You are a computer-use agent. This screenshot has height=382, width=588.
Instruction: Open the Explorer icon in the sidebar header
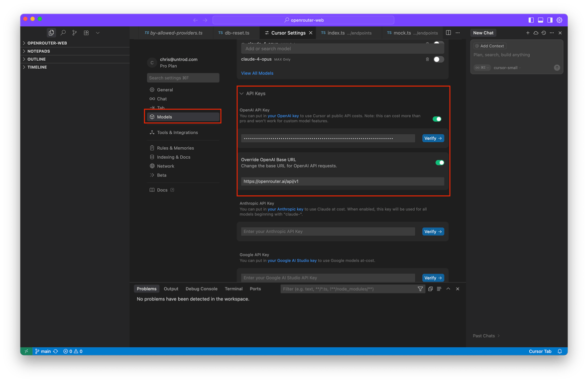[x=51, y=33]
